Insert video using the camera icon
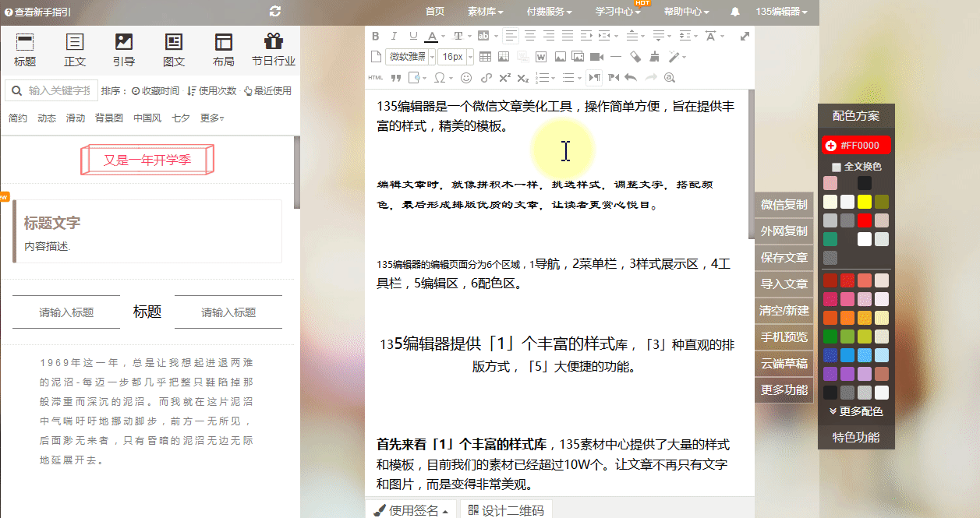980x518 pixels. pos(596,56)
